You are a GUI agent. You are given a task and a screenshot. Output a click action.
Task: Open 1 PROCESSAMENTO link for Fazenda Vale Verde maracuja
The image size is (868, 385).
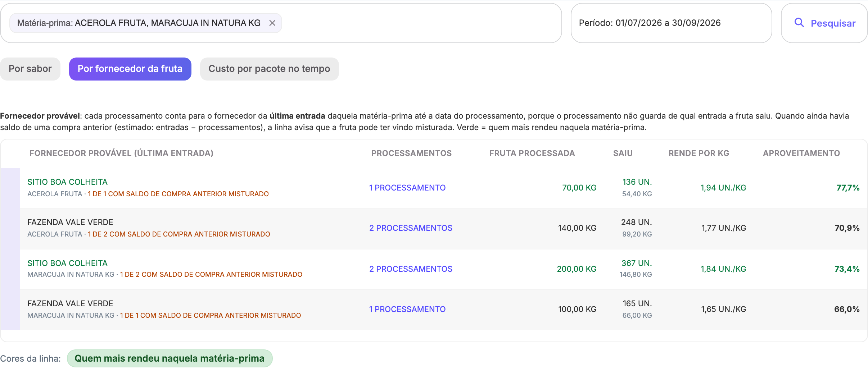407,309
